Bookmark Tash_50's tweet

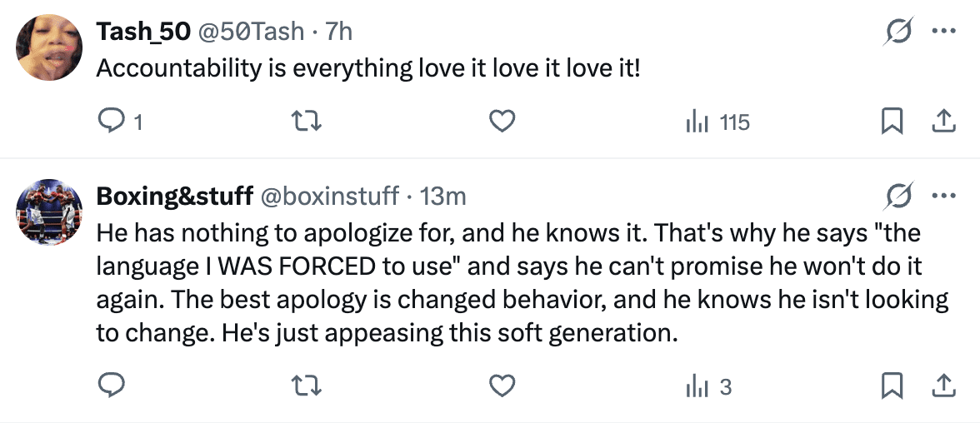point(892,122)
